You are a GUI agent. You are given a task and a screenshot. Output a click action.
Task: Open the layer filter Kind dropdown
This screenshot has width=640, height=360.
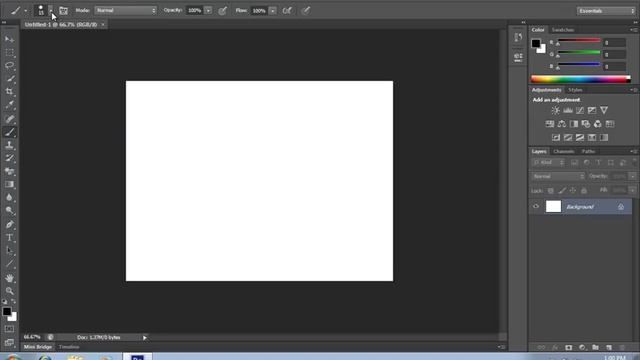pyautogui.click(x=549, y=162)
